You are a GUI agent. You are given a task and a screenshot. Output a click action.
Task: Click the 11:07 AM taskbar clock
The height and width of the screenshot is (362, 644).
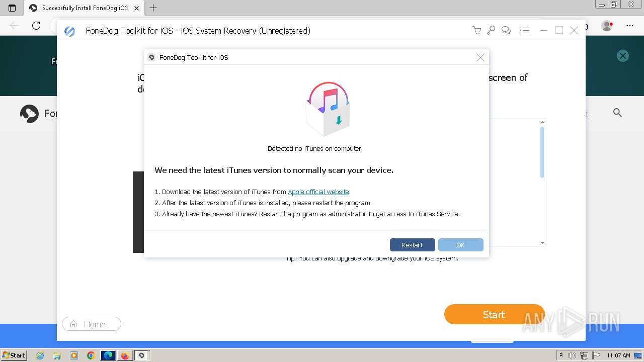618,355
